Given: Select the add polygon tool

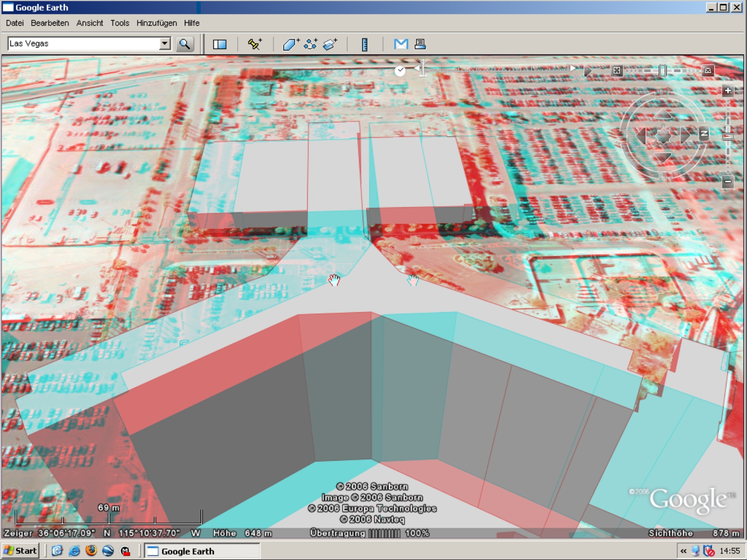Looking at the screenshot, I should (x=291, y=44).
